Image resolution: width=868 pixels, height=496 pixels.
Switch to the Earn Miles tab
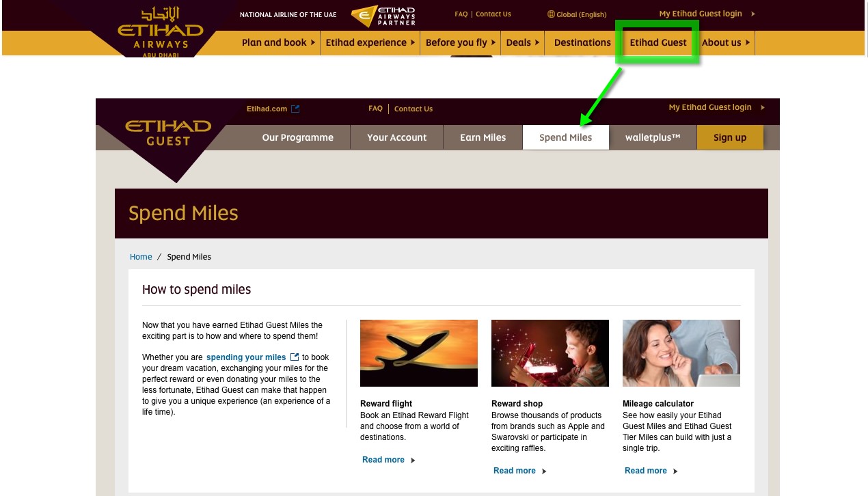coord(483,137)
